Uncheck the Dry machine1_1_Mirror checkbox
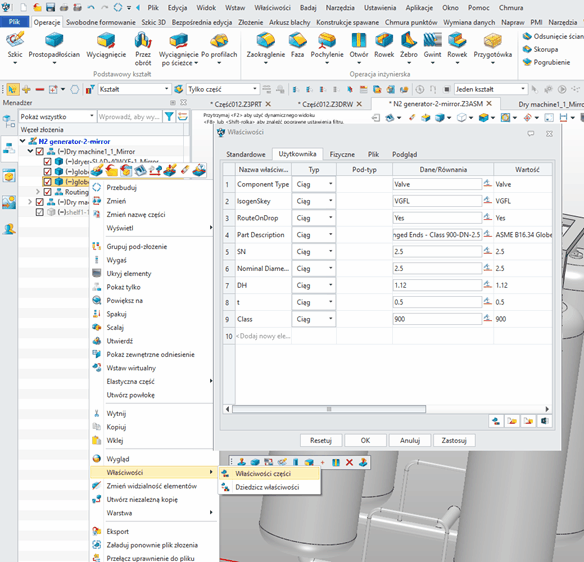Viewport: 584px width, 562px height. (39, 152)
